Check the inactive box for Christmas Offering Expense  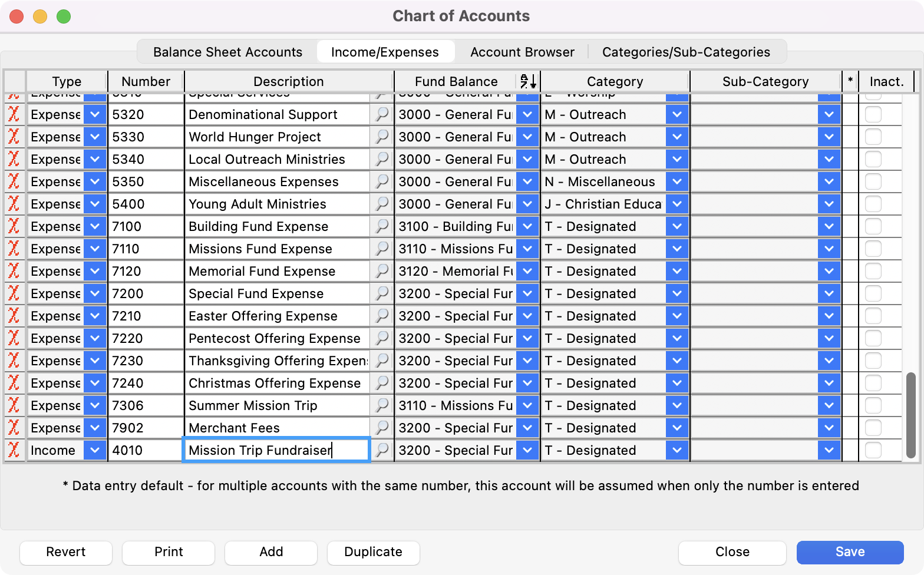(873, 383)
